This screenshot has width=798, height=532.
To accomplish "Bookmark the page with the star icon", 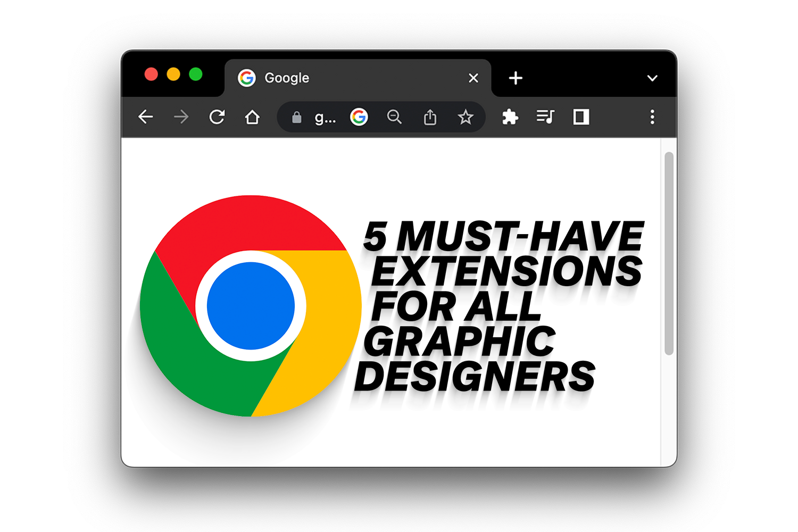I will click(x=465, y=117).
